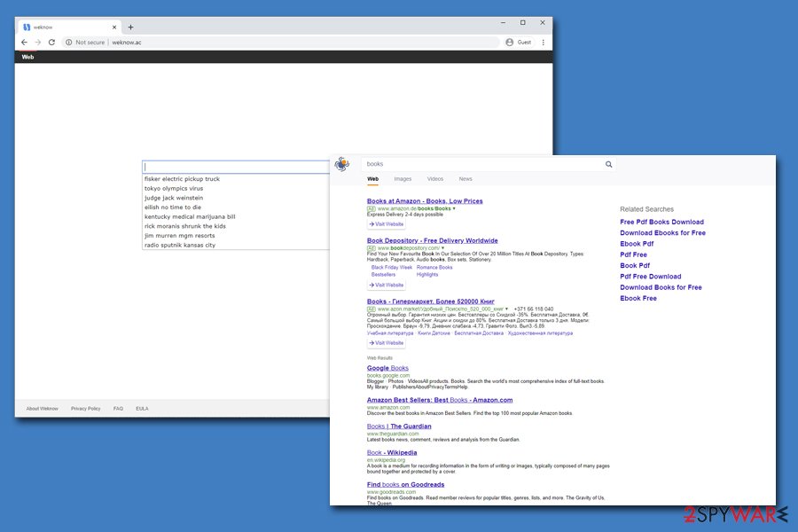Choose suggestion rick moranis shrunk the kids
This screenshot has width=798, height=532.
[x=184, y=226]
